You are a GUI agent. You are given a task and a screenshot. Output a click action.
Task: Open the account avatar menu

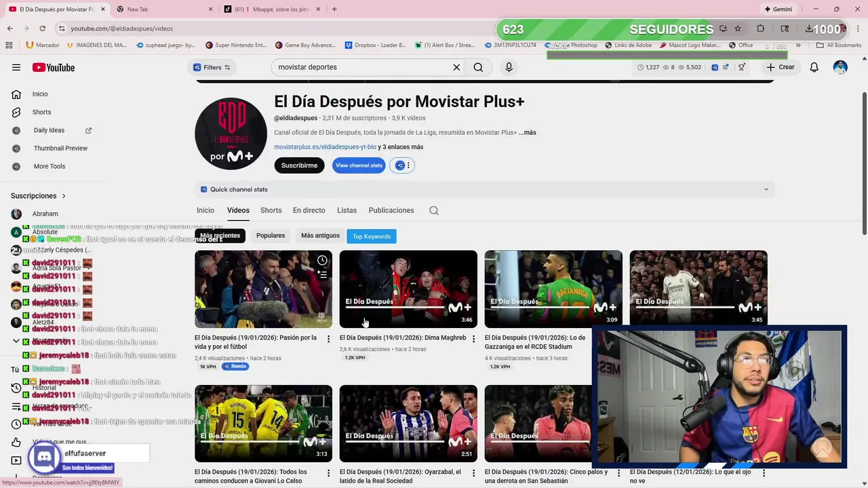point(840,67)
